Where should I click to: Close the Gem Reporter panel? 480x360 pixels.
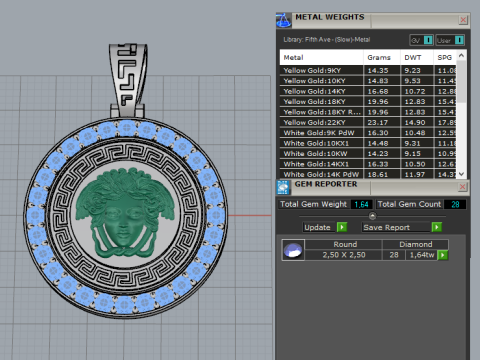tap(462, 187)
